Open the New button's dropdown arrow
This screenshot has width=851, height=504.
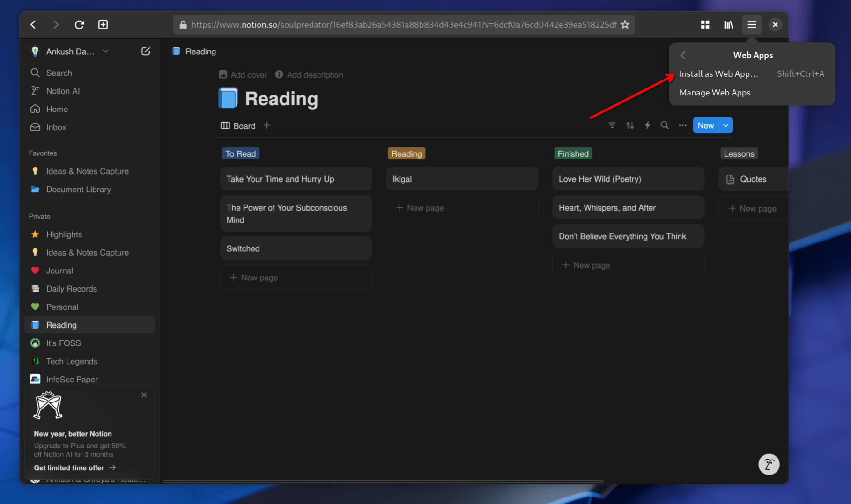pos(725,125)
